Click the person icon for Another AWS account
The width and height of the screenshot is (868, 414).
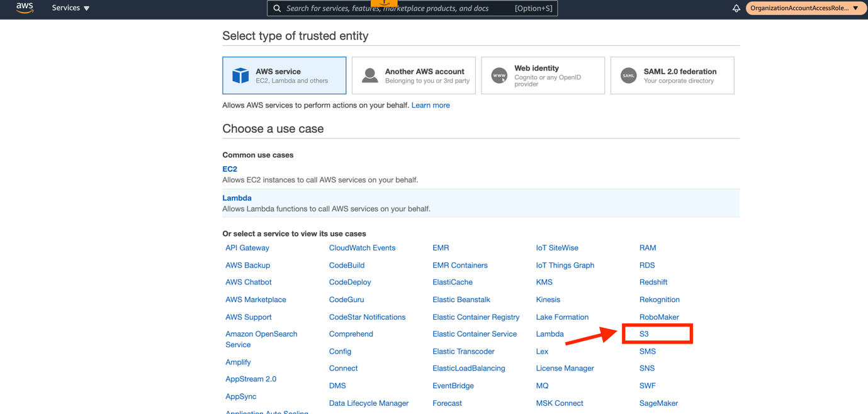tap(370, 76)
